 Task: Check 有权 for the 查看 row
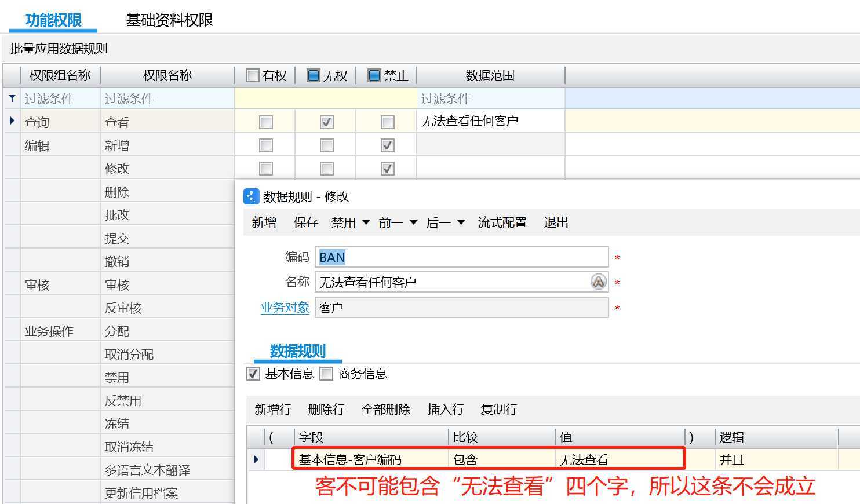click(266, 122)
